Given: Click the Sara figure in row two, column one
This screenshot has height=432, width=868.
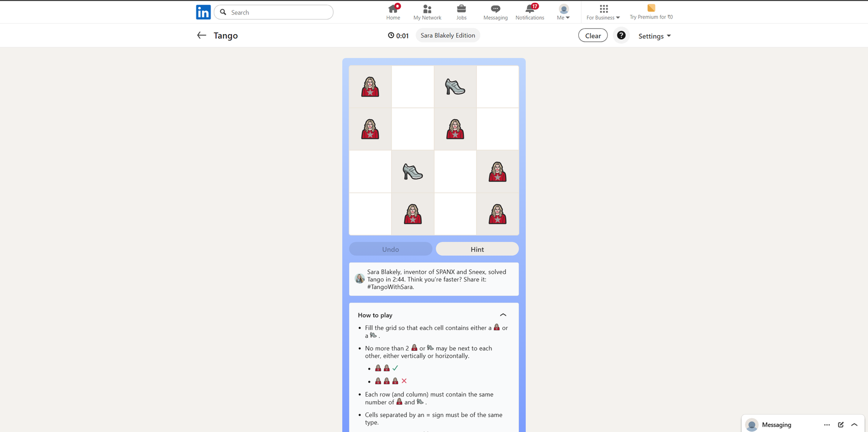Looking at the screenshot, I should click(x=371, y=129).
